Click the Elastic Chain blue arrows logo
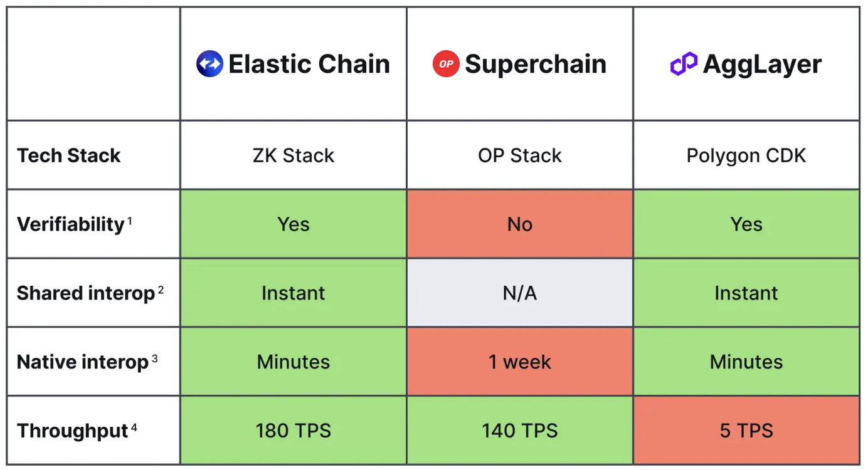The image size is (868, 470). pyautogui.click(x=209, y=64)
